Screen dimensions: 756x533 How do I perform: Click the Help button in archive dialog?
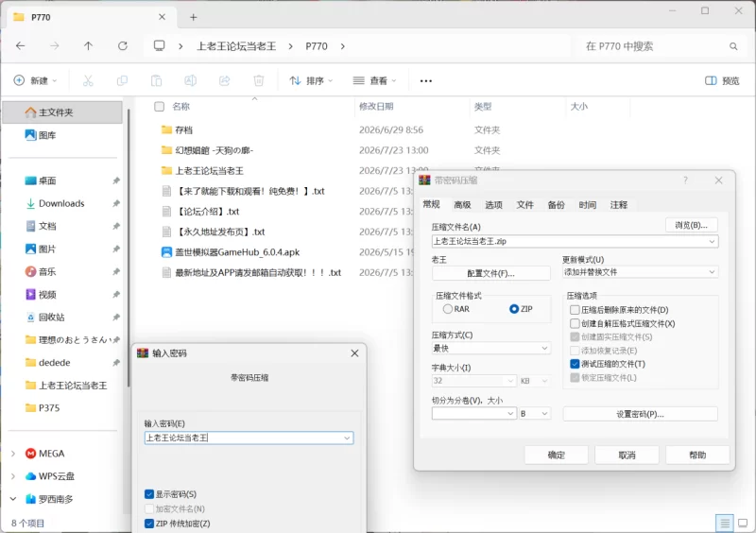pyautogui.click(x=697, y=455)
